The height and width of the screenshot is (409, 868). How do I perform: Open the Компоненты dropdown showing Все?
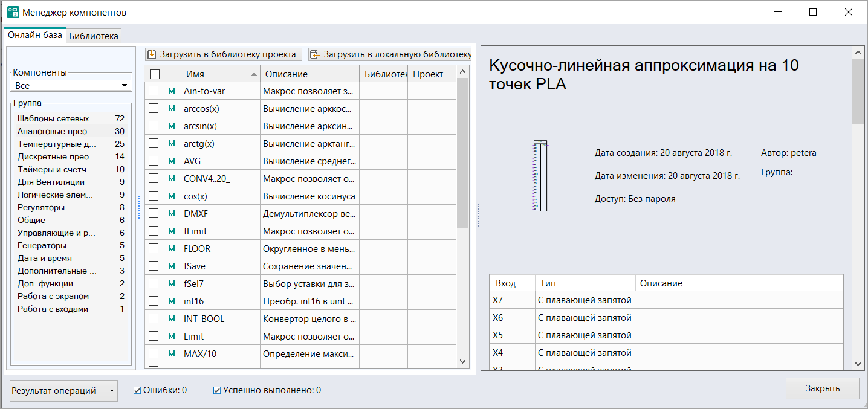pos(71,86)
